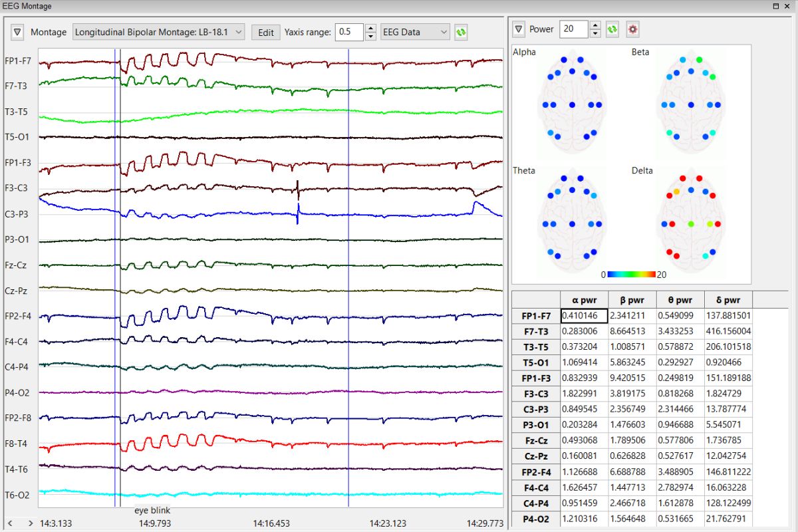This screenshot has width=798, height=532.
Task: Click the Yaxis range input field
Action: [x=350, y=32]
